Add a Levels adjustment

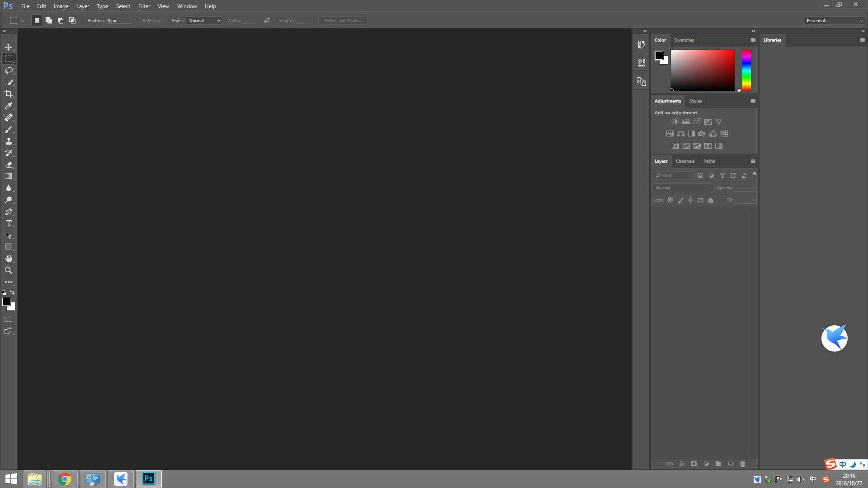(x=686, y=122)
